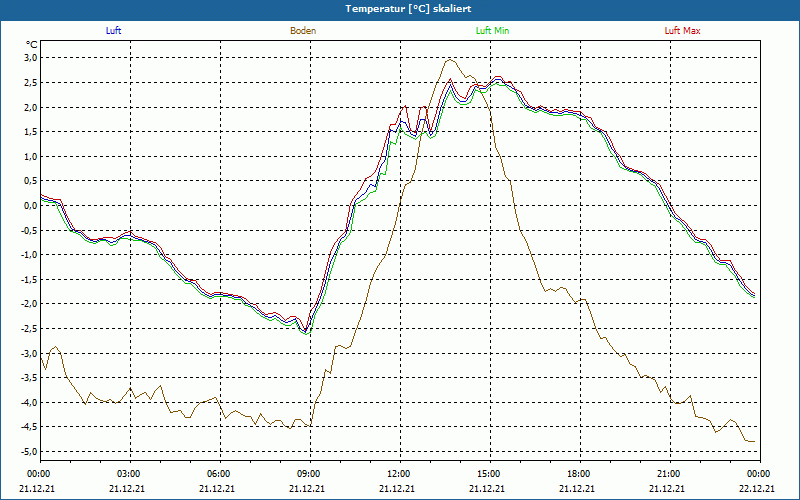
Task: Click the '12:00' time axis label
Action: (397, 474)
